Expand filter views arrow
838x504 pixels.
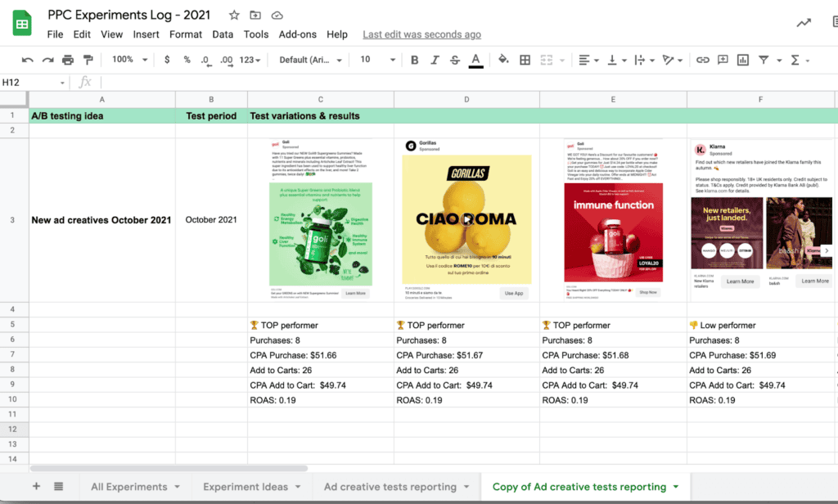779,61
